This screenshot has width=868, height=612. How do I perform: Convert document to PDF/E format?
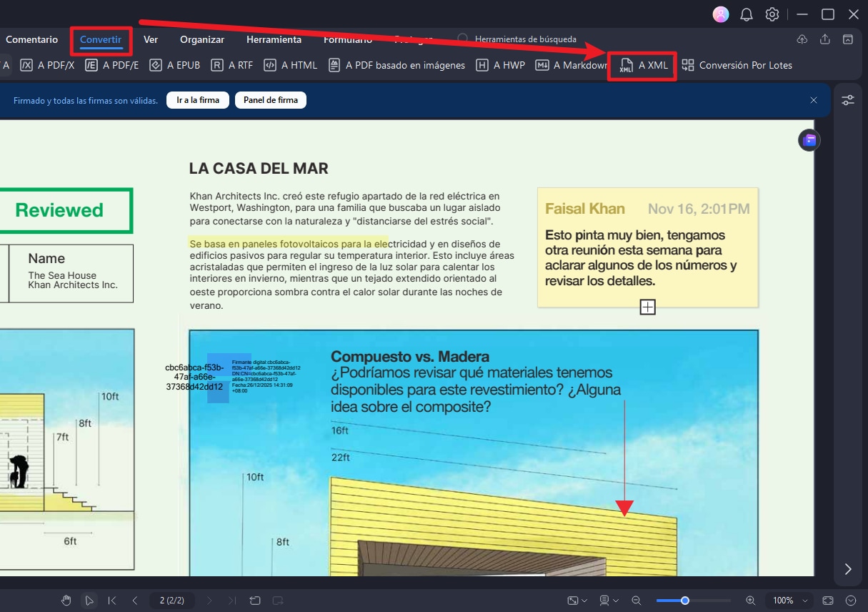111,65
